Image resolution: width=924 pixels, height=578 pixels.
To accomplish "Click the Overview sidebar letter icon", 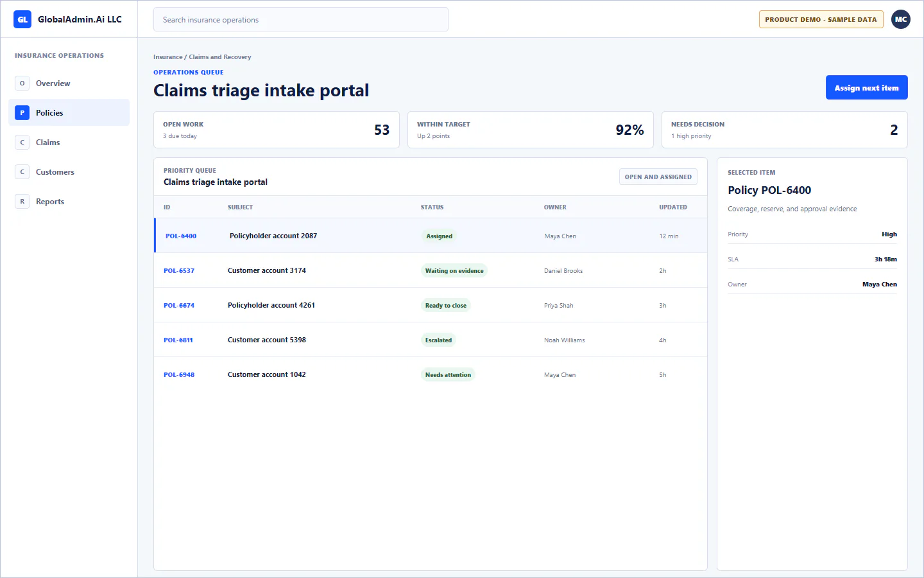I will (x=22, y=83).
